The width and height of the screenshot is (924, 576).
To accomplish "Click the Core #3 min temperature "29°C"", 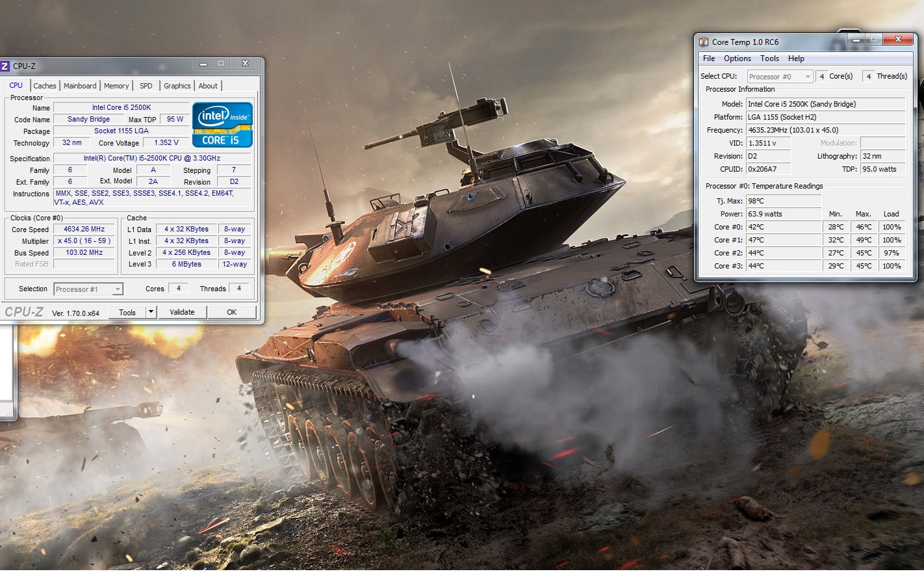I will pyautogui.click(x=836, y=266).
